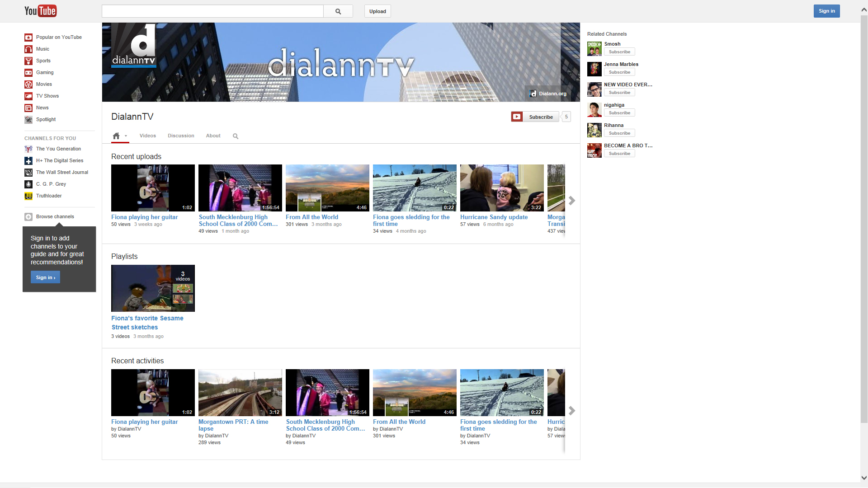This screenshot has width=868, height=488.
Task: Open NEW VIDEO EVER channel avatar
Action: point(594,89)
